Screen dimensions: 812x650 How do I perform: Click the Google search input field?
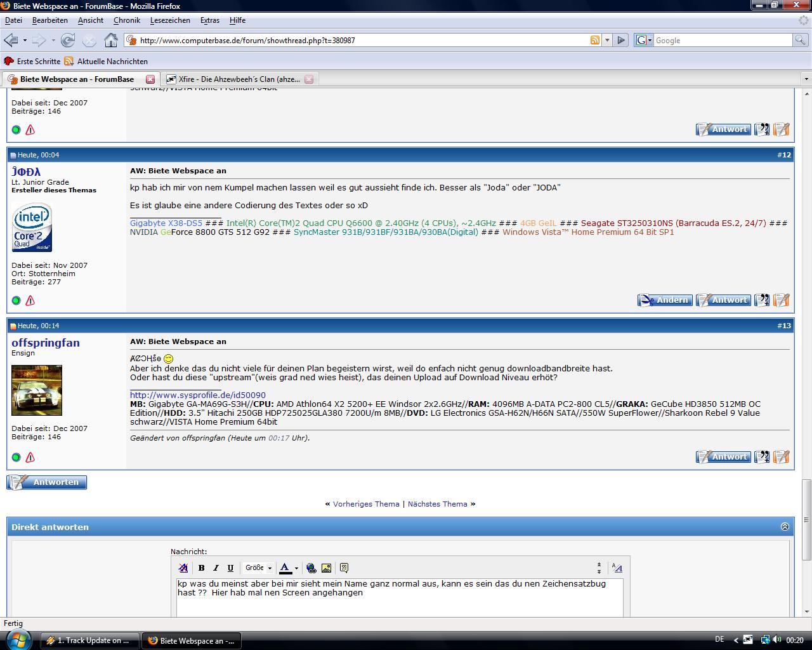pos(723,40)
